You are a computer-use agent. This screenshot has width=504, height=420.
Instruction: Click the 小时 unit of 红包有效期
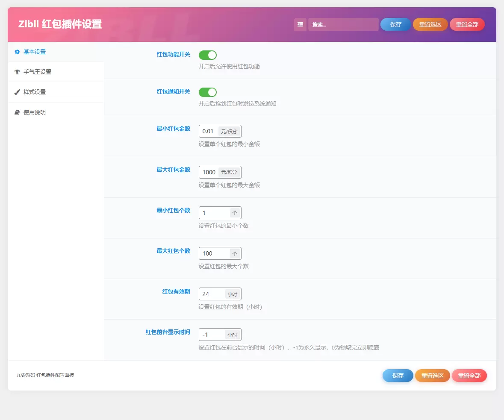233,294
